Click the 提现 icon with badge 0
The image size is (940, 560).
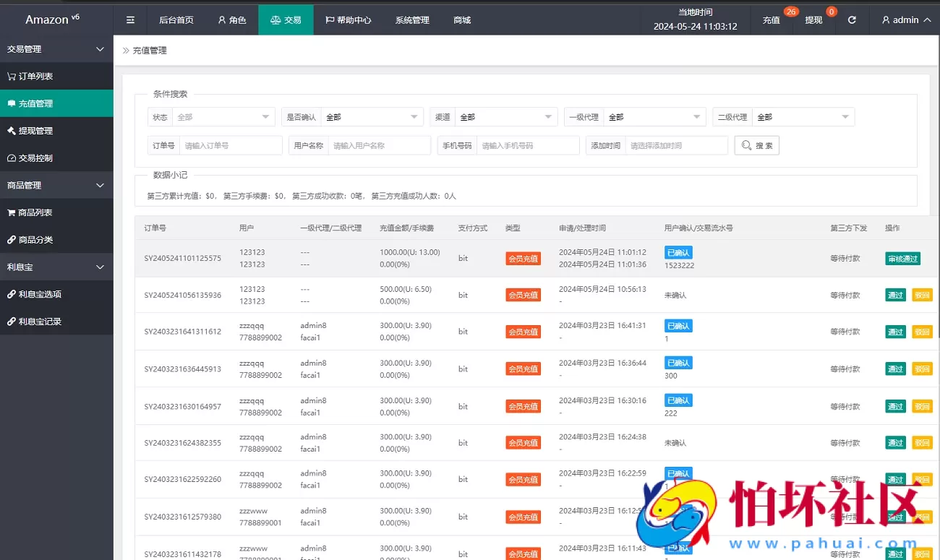(813, 20)
